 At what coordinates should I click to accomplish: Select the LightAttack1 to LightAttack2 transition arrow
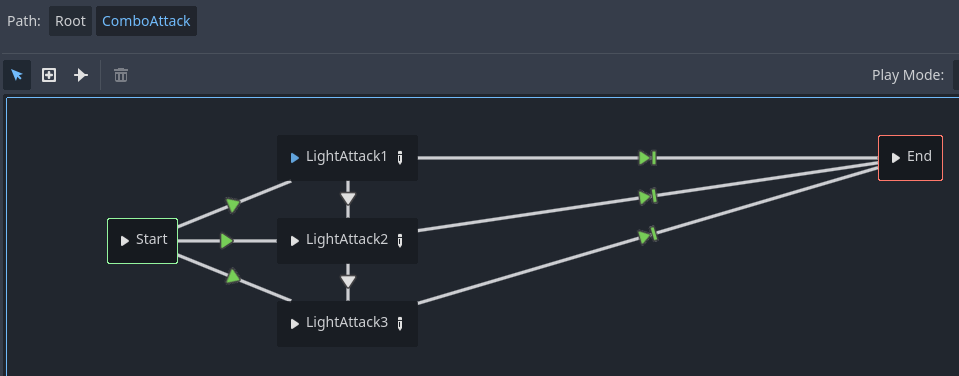[348, 199]
